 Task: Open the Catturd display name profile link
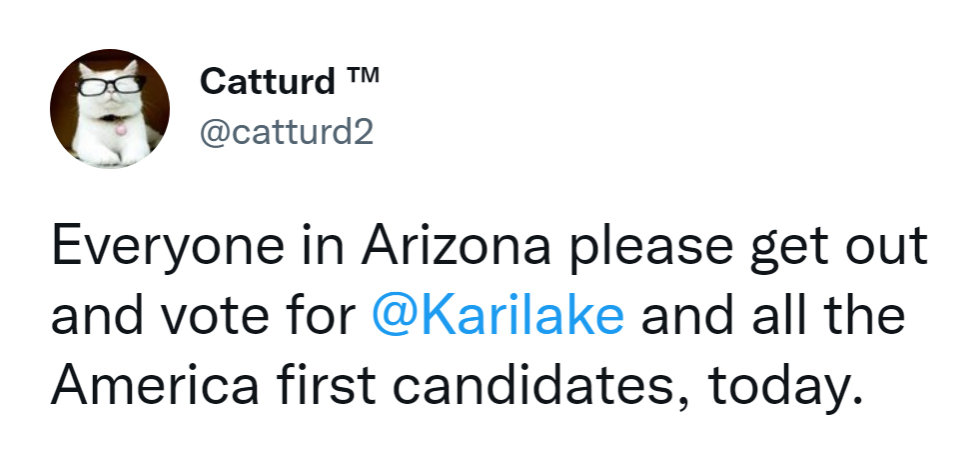[268, 81]
